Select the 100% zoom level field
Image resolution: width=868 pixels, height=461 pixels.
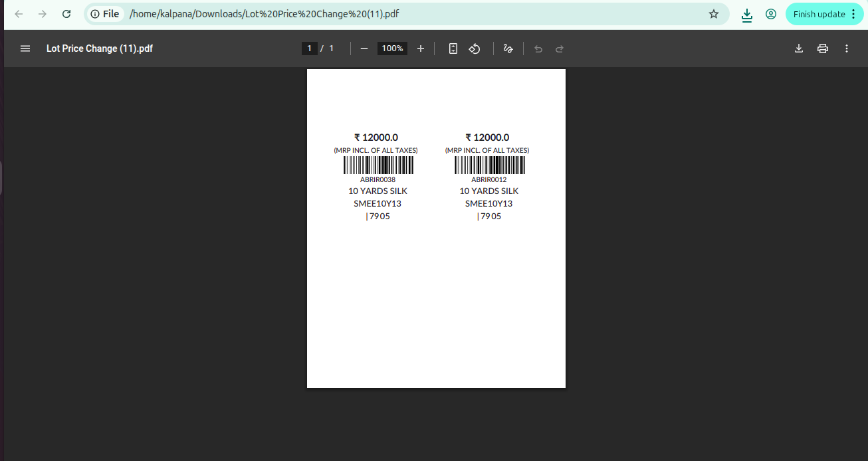[x=392, y=48]
